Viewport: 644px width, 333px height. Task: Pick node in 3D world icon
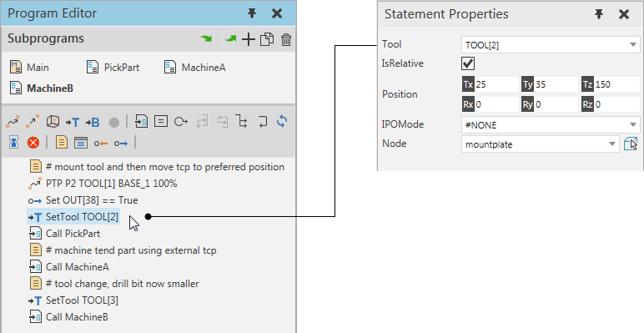pos(631,144)
